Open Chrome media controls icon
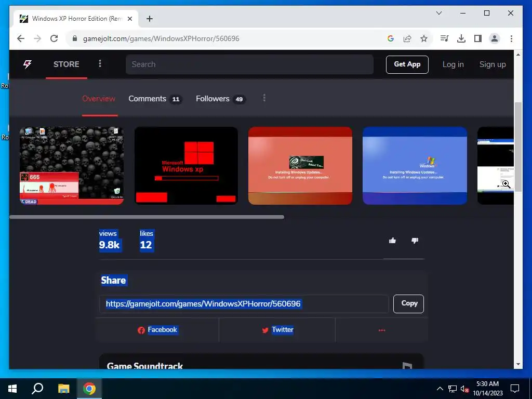The width and height of the screenshot is (532, 399). (444, 38)
